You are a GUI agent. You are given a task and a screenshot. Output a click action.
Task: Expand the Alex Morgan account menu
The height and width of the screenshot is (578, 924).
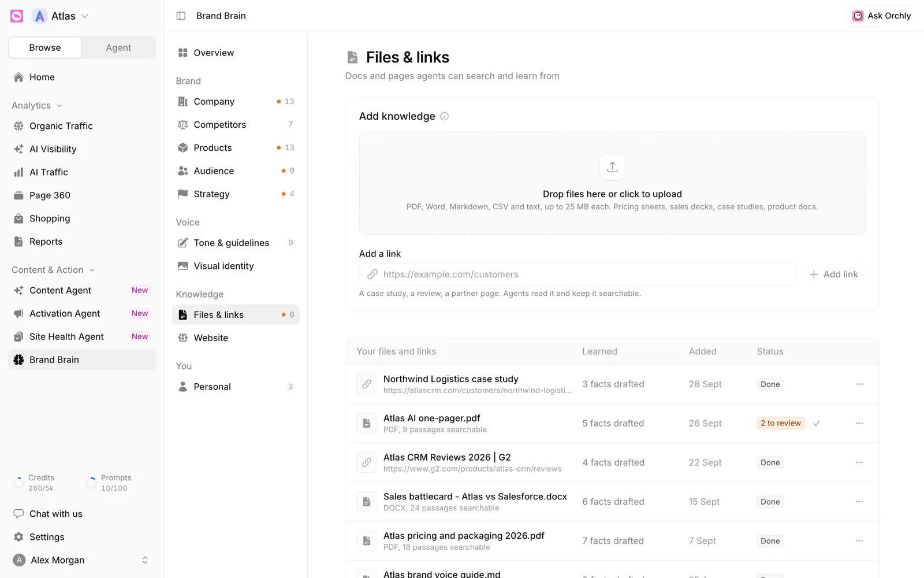coord(82,560)
